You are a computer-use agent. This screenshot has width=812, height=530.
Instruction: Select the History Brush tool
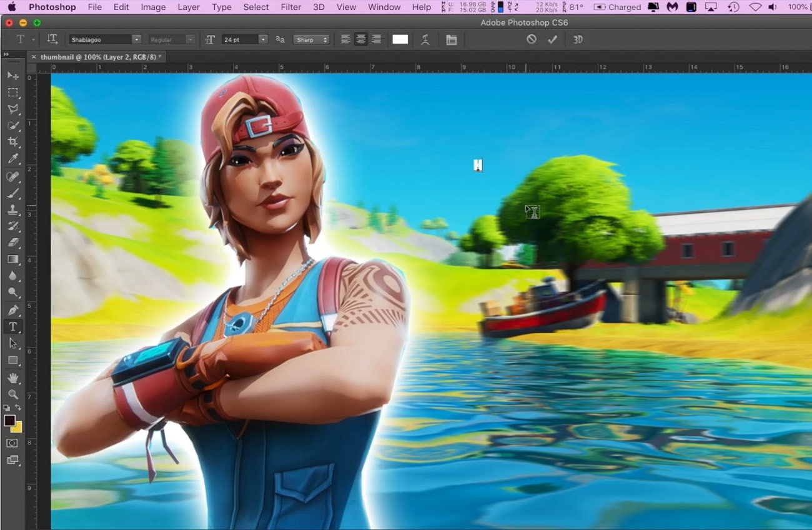12,226
